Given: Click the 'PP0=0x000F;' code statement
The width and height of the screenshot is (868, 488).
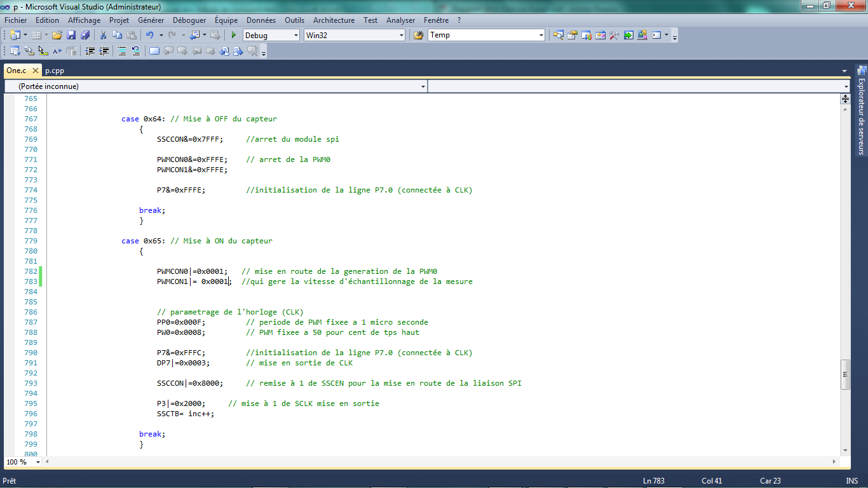Looking at the screenshot, I should pyautogui.click(x=181, y=322).
